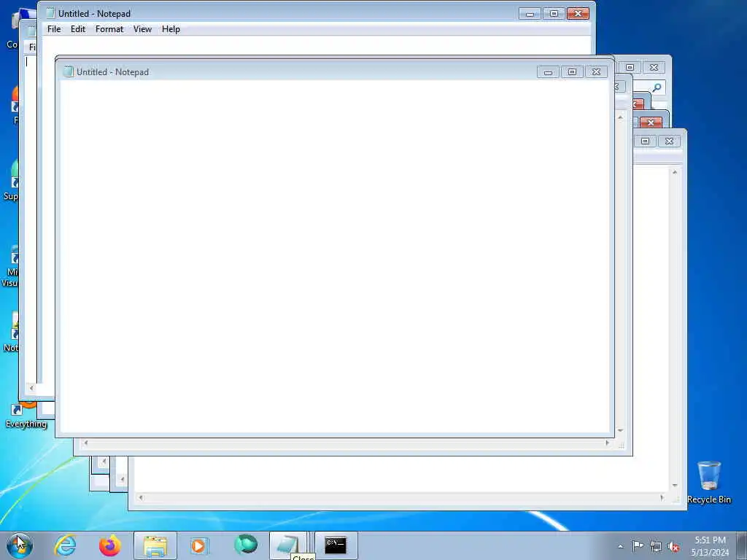
Task: Launch Internet Explorer from the taskbar
Action: coord(65,545)
